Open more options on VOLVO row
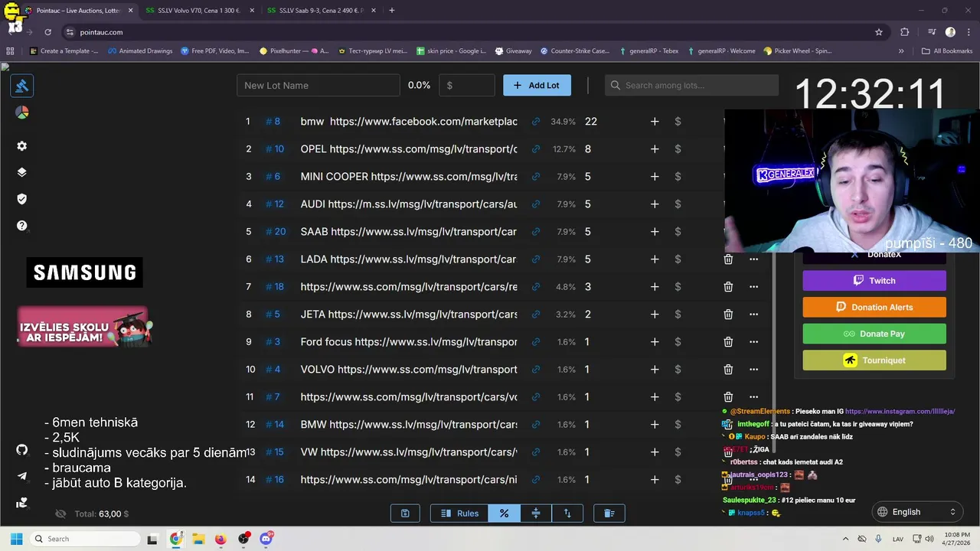 click(753, 370)
